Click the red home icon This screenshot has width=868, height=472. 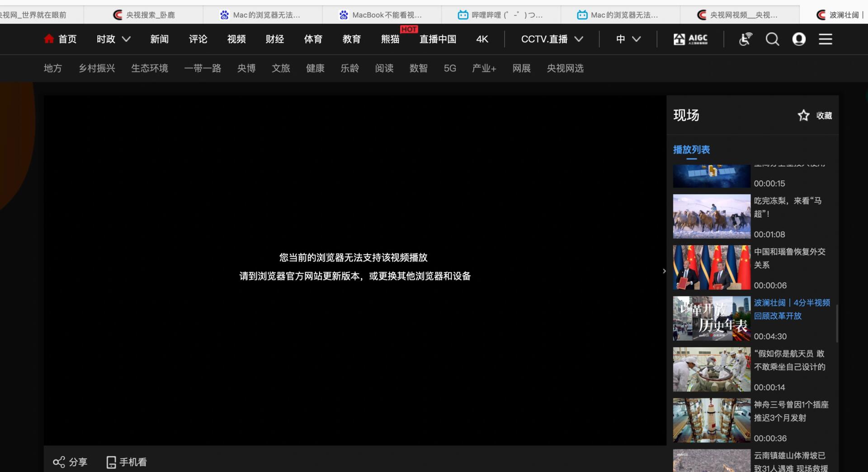pos(49,39)
